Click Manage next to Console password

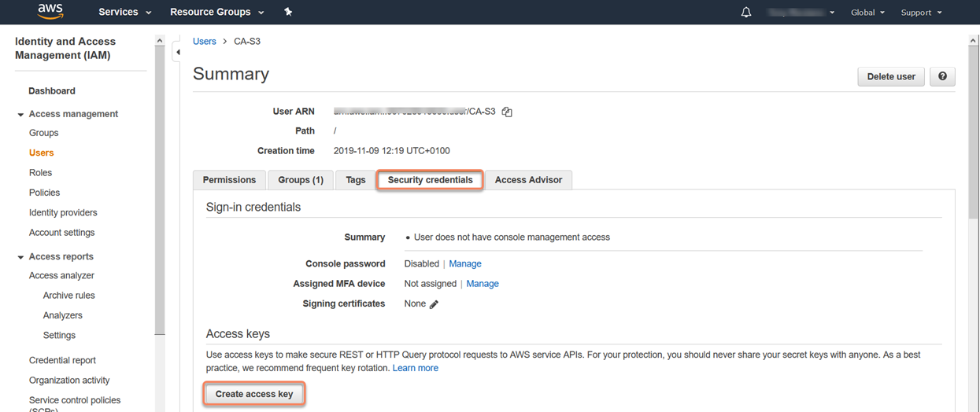(465, 264)
